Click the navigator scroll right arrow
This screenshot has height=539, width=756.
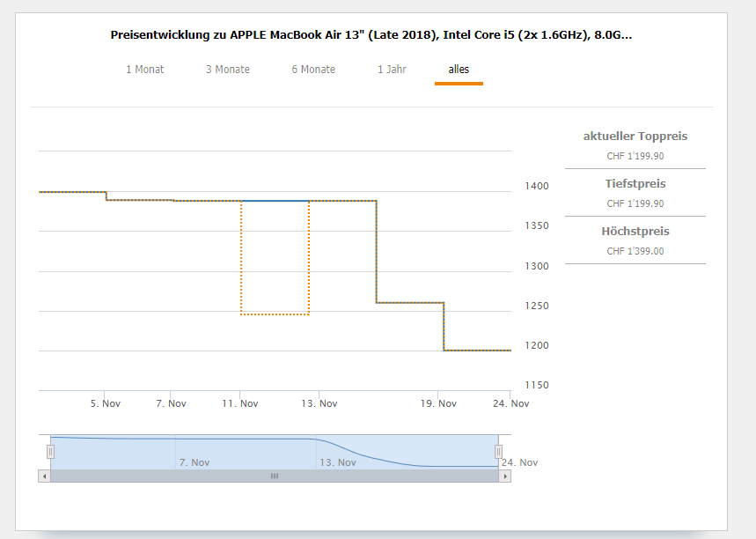505,476
